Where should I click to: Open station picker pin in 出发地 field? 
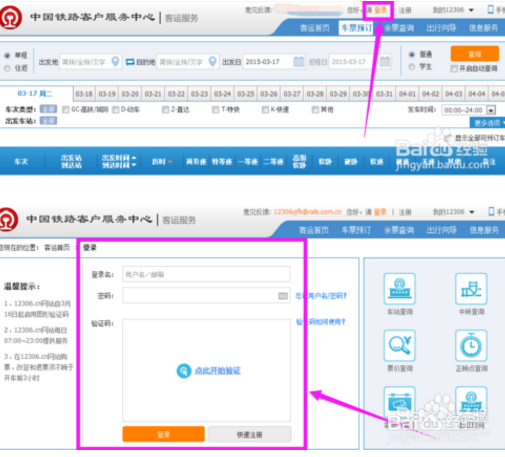[115, 61]
